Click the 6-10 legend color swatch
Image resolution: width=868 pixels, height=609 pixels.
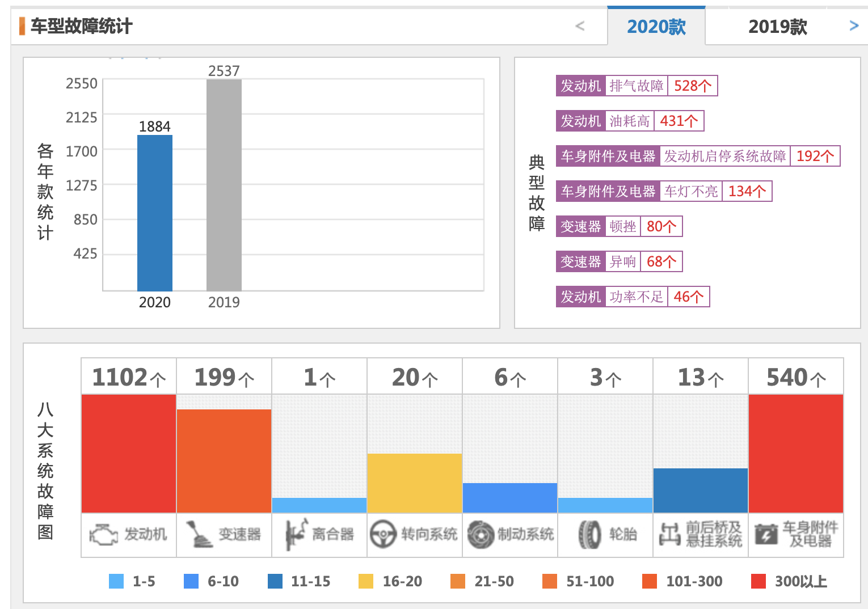click(191, 581)
